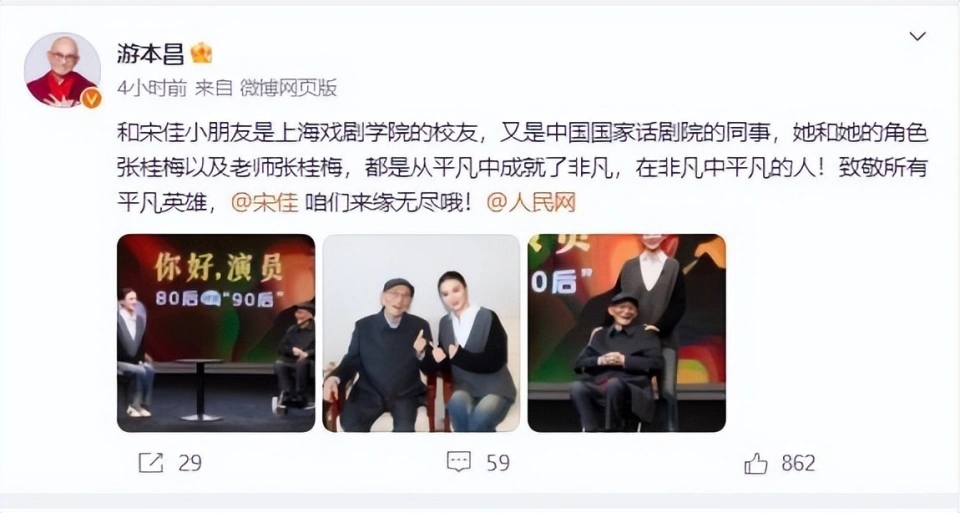View the 你好,演员 stage photo thumbnail

[216, 333]
